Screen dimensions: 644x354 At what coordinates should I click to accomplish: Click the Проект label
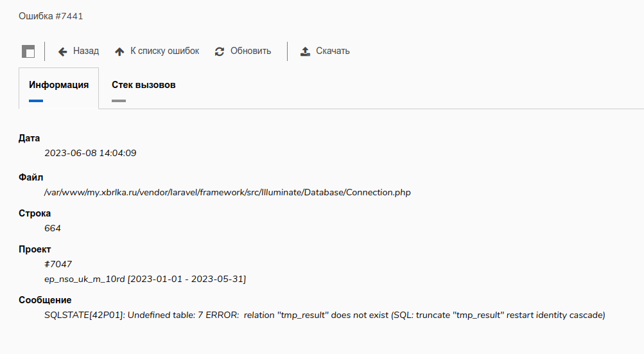pos(35,249)
